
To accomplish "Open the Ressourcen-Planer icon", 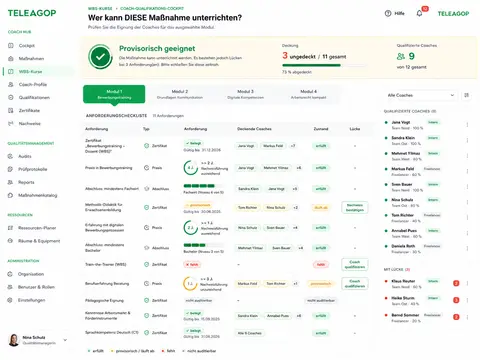I will coord(10,228).
